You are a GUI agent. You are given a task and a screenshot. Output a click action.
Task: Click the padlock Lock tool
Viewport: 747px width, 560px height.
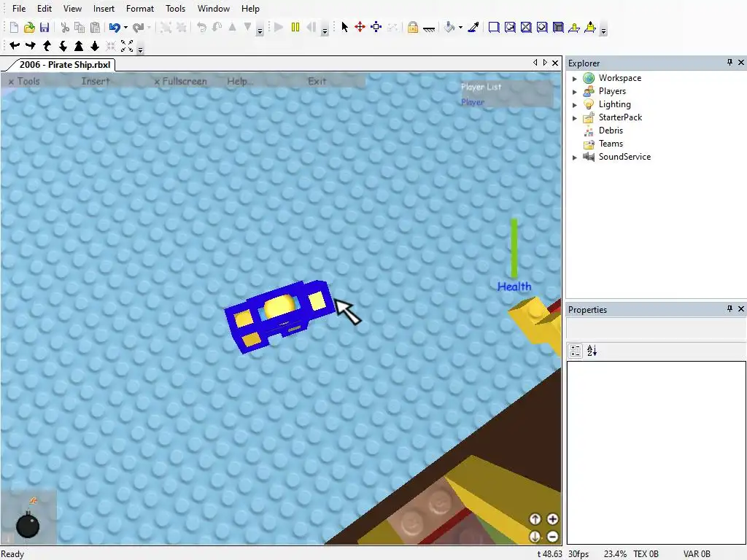413,27
